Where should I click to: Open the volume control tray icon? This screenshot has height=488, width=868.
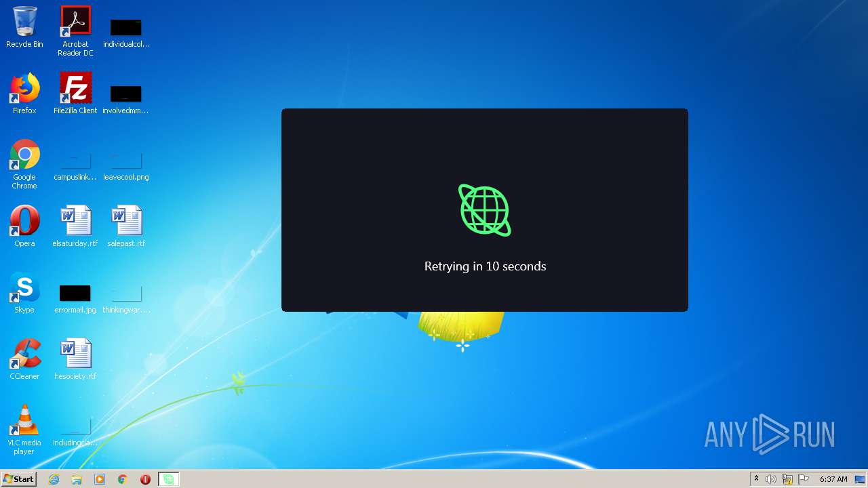[771, 479]
